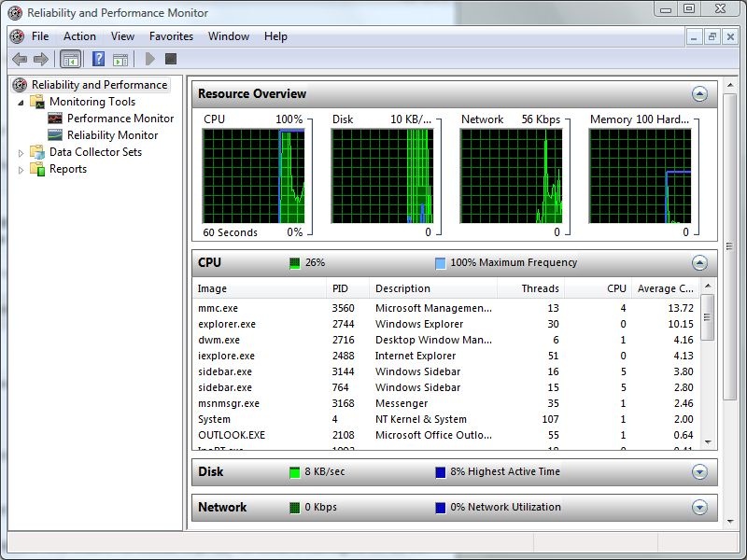Sort by Threads column header
This screenshot has height=560, width=747.
coord(530,288)
